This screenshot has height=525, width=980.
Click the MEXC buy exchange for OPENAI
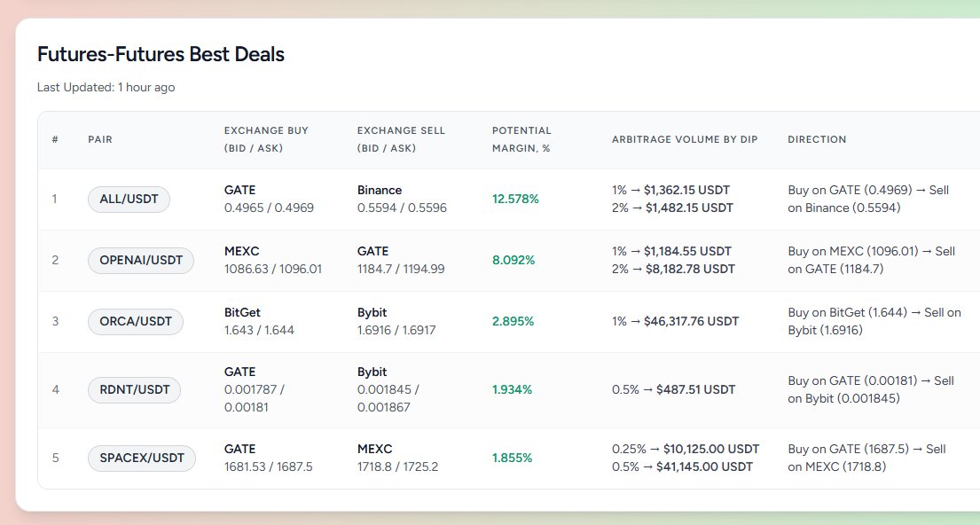(x=242, y=251)
